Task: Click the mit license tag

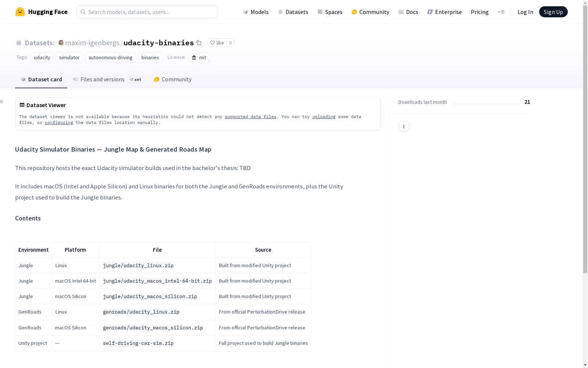Action: click(199, 57)
